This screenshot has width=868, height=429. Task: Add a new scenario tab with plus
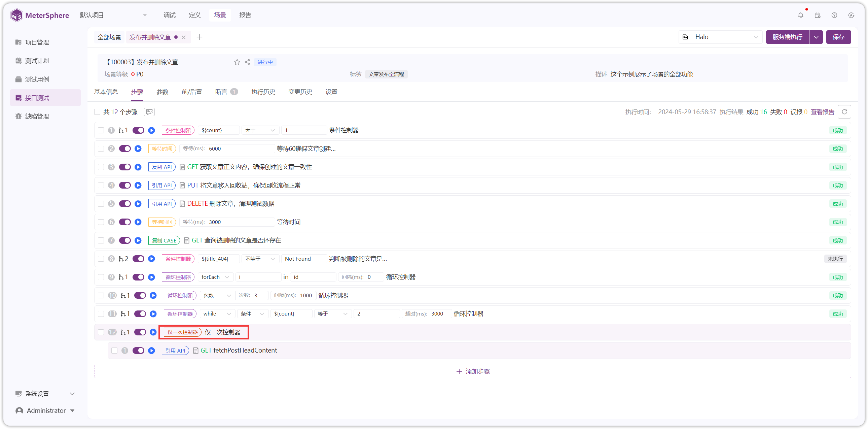tap(200, 37)
